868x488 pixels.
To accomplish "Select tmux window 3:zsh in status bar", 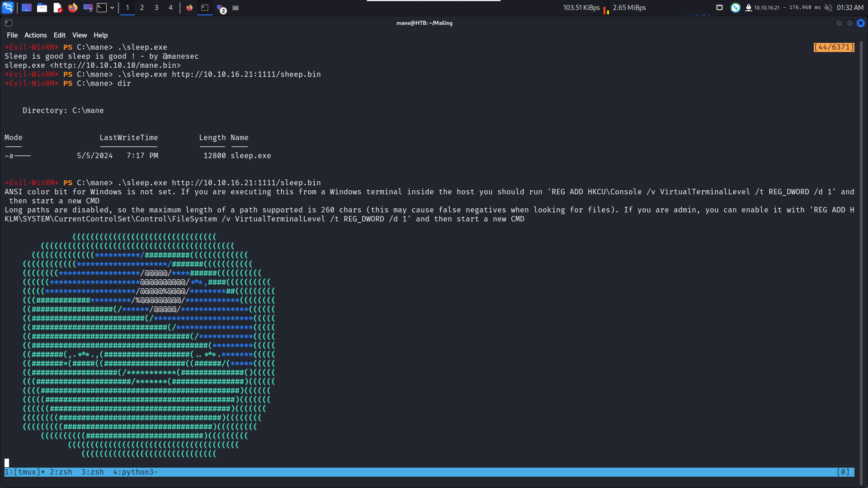I will point(93,472).
